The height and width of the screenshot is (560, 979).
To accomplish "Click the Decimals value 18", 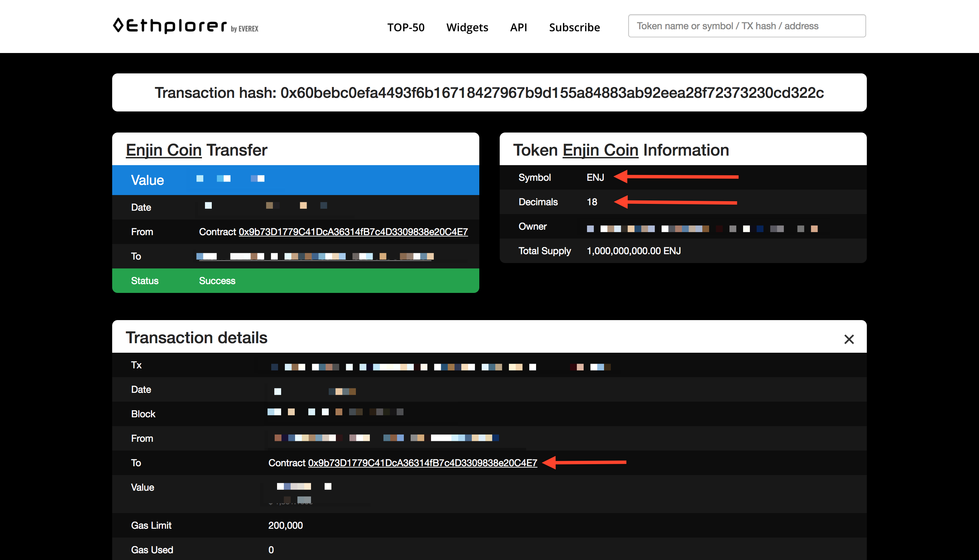I will (591, 202).
